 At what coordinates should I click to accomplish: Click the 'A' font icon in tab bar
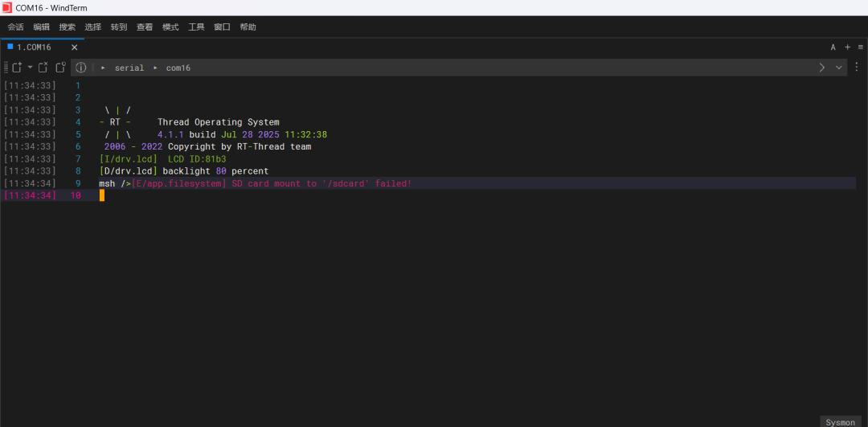pyautogui.click(x=833, y=47)
